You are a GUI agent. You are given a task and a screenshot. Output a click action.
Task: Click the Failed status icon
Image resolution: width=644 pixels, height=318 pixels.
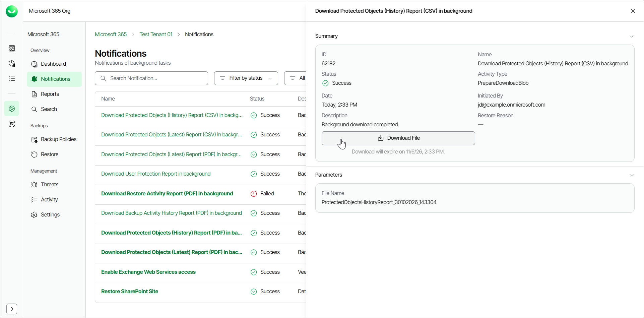coord(254,194)
